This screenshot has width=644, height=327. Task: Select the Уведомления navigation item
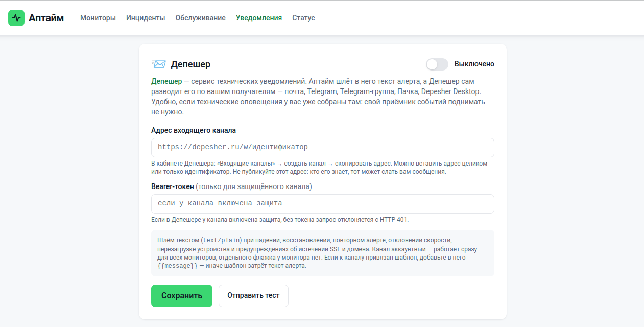pos(259,18)
